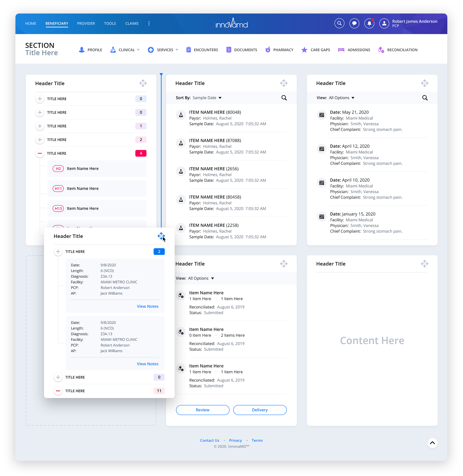The width and height of the screenshot is (463, 476).
Task: Click the move icon on the Content Here panel
Action: point(424,264)
